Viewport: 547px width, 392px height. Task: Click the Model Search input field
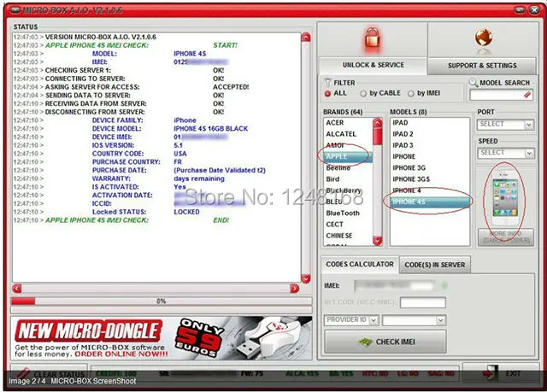(x=501, y=95)
